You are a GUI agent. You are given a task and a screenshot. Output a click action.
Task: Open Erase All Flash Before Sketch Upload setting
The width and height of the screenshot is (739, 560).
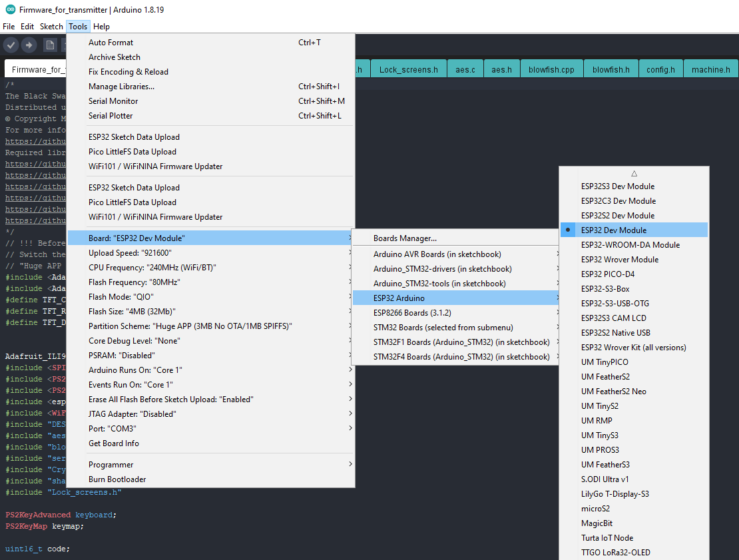[x=210, y=400]
